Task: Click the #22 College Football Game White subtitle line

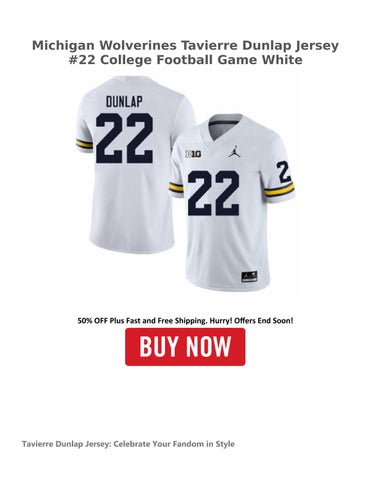Action: [x=185, y=60]
